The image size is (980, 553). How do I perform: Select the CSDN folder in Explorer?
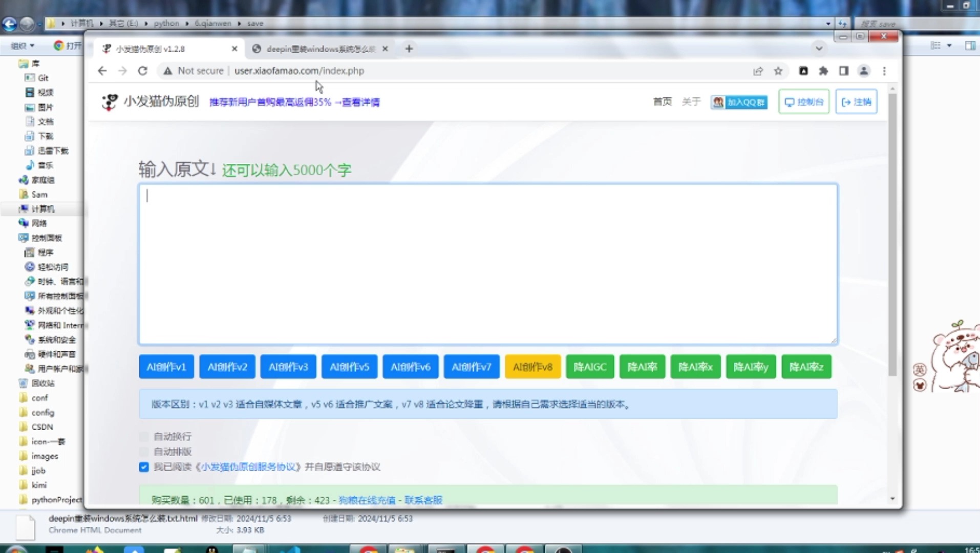(x=42, y=427)
